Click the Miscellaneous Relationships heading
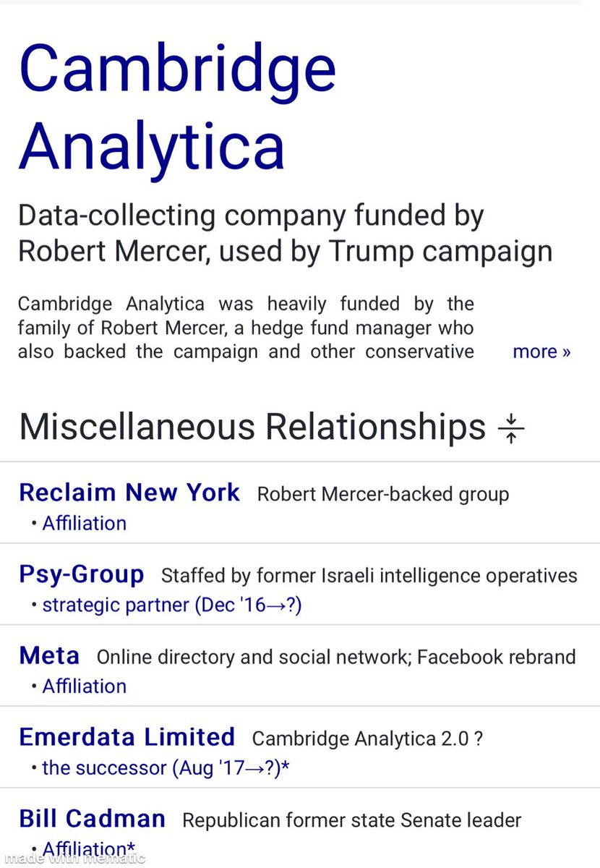The width and height of the screenshot is (600, 868). pos(252,427)
